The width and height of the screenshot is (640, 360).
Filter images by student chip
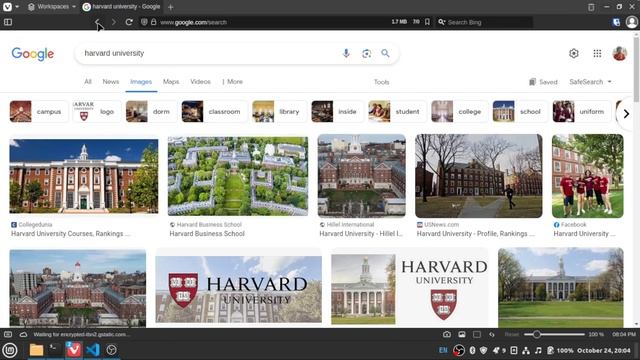[397, 111]
